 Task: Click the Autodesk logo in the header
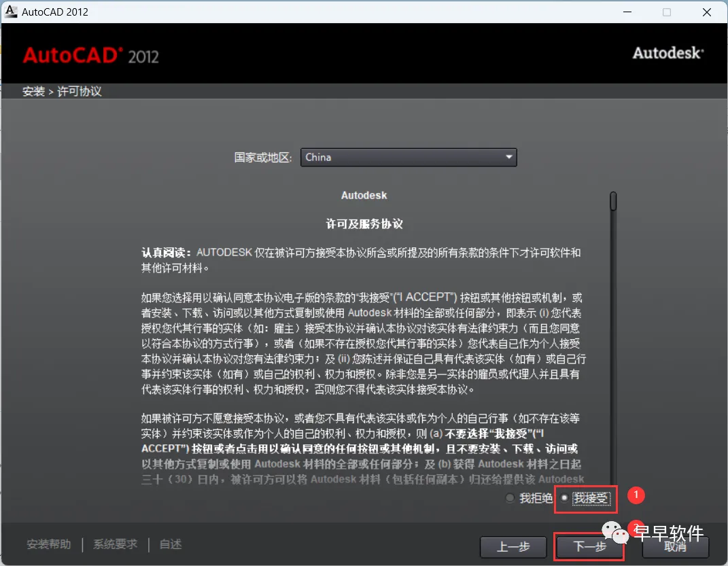pyautogui.click(x=668, y=53)
